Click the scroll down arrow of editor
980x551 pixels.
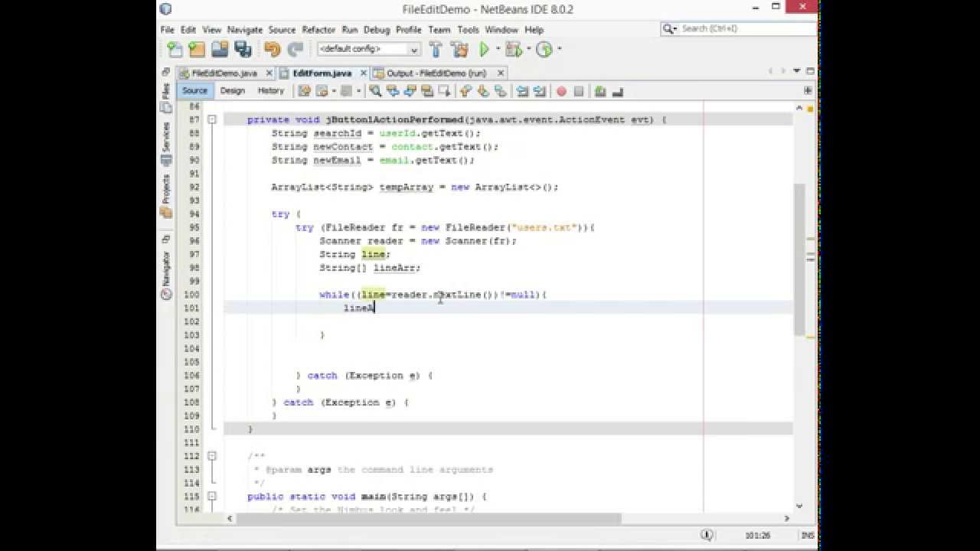(799, 506)
